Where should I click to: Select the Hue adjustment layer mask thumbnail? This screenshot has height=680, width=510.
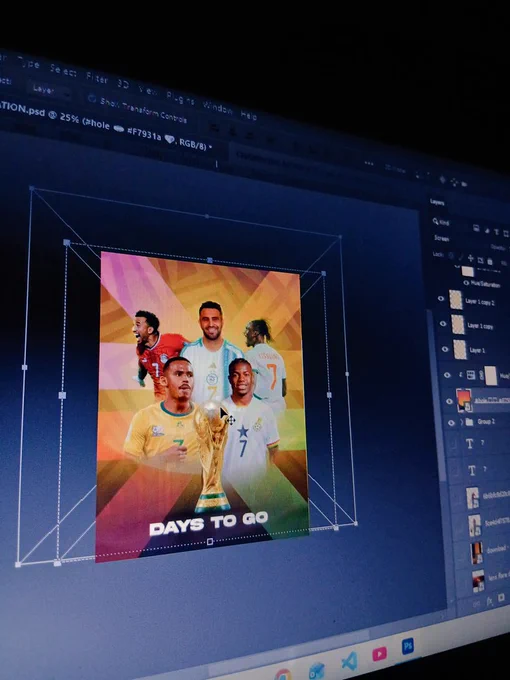tap(491, 376)
